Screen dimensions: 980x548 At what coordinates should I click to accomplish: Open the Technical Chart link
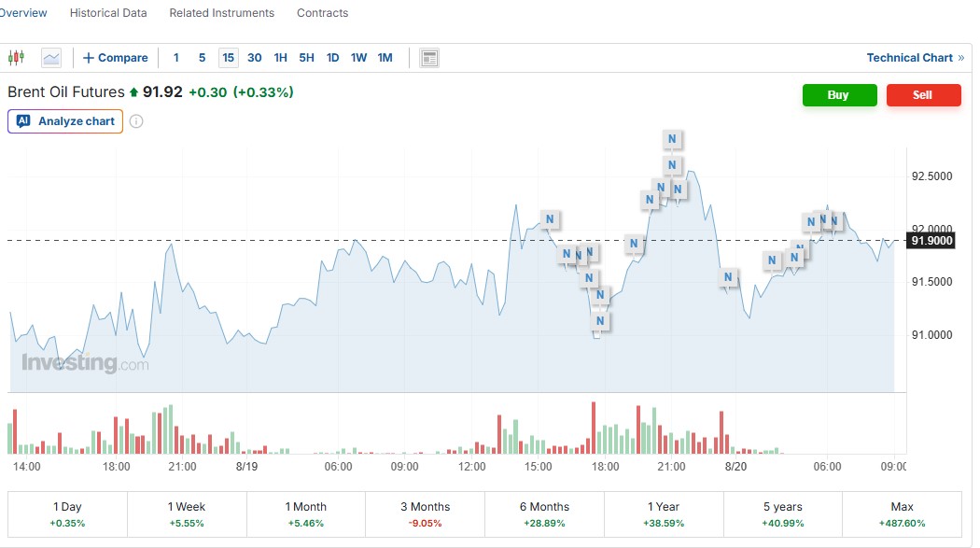[915, 58]
